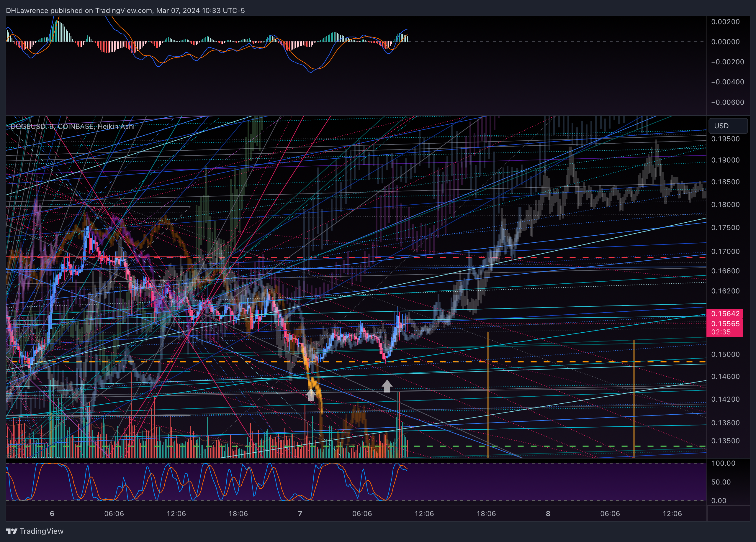Click the last 12:06 label after day 8

point(672,513)
